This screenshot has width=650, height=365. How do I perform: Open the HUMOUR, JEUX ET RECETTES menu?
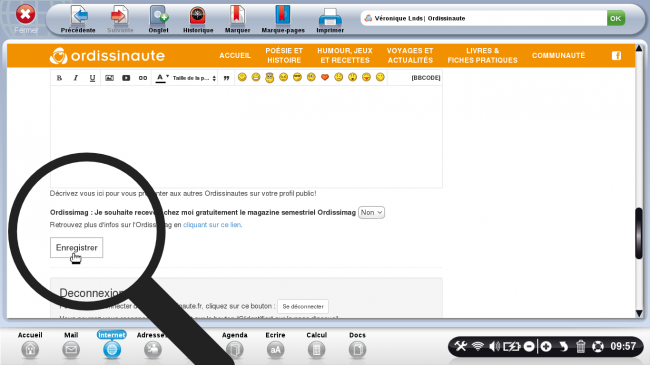point(345,56)
